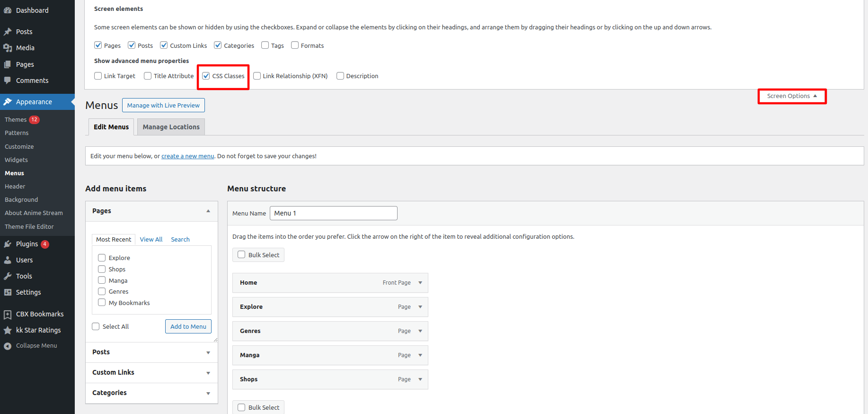This screenshot has width=868, height=414.
Task: Click the Dashboard gauge icon in sidebar
Action: pos(8,10)
